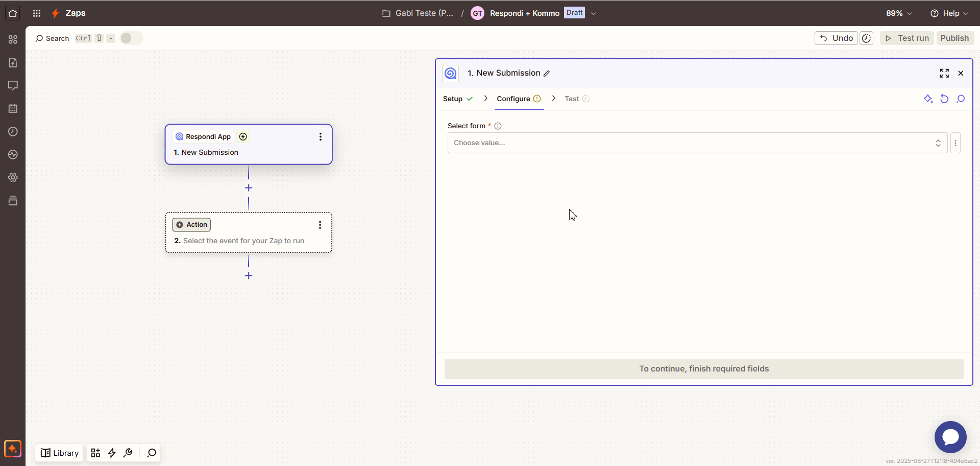Expand the step panel to fullscreen
The height and width of the screenshot is (466, 980).
tap(944, 73)
